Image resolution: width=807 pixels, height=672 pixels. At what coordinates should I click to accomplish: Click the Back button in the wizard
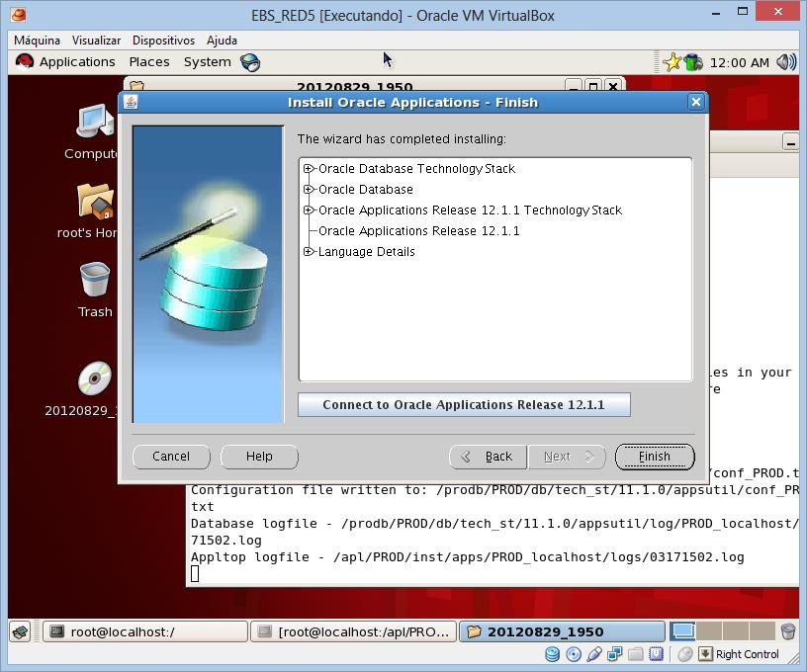click(488, 457)
